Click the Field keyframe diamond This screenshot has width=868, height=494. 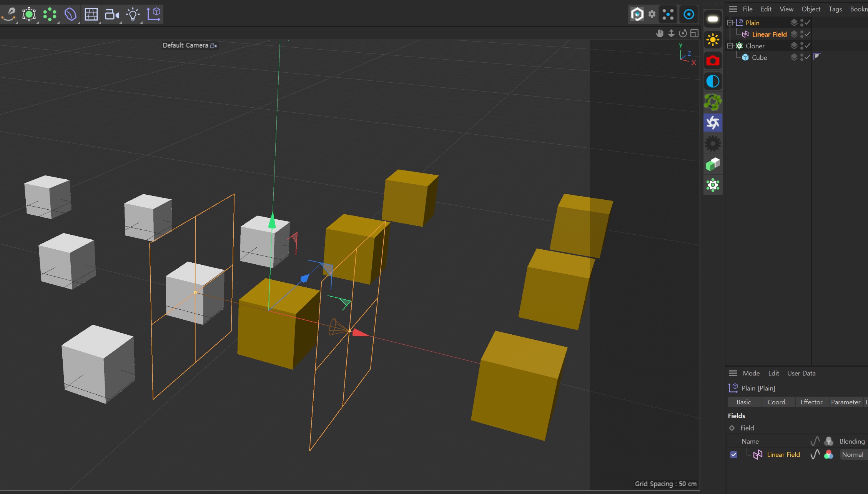(x=732, y=428)
